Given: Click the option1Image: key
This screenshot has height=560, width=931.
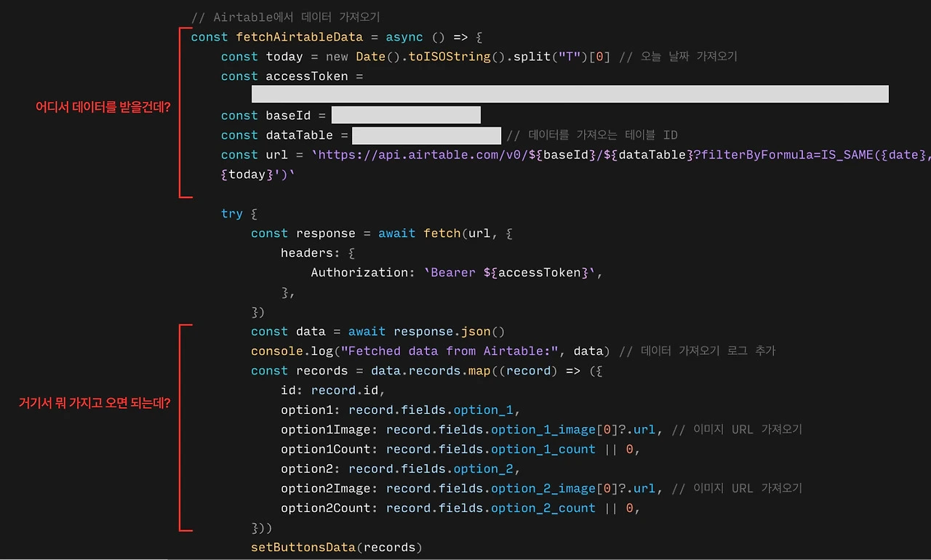Looking at the screenshot, I should pos(329,430).
